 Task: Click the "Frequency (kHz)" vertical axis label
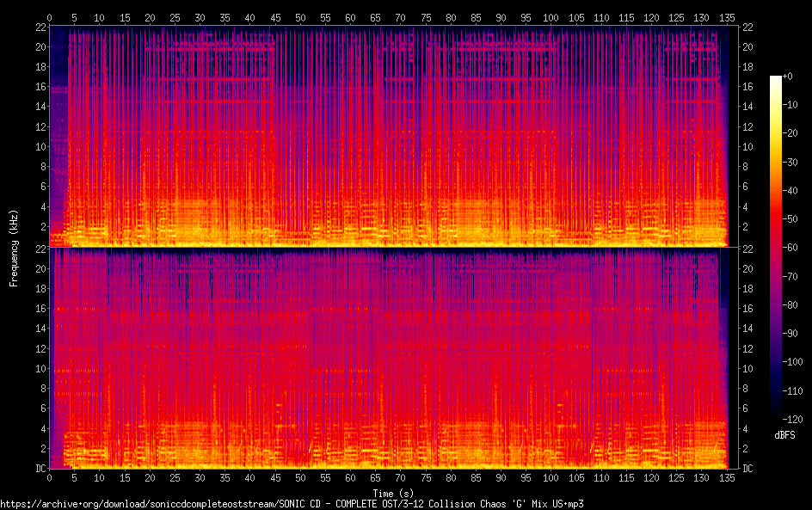(14, 247)
